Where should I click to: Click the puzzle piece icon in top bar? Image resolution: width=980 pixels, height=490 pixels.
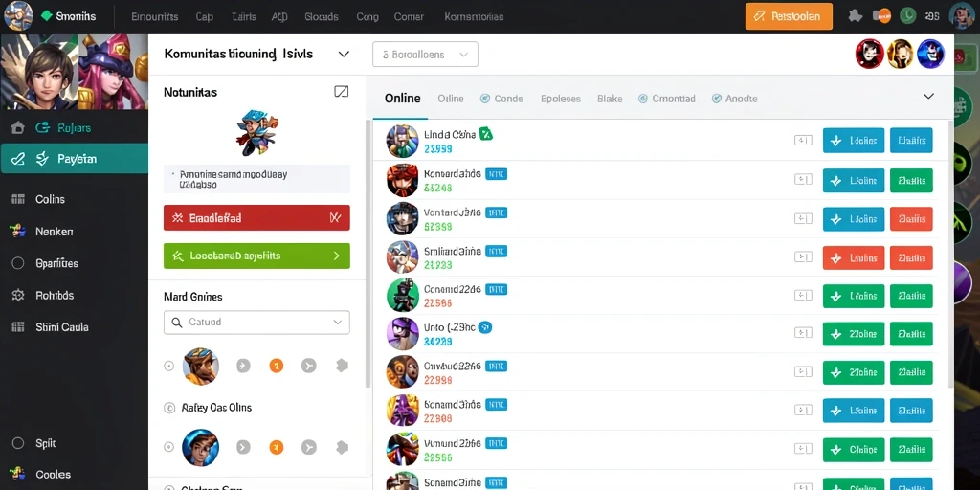tap(857, 17)
